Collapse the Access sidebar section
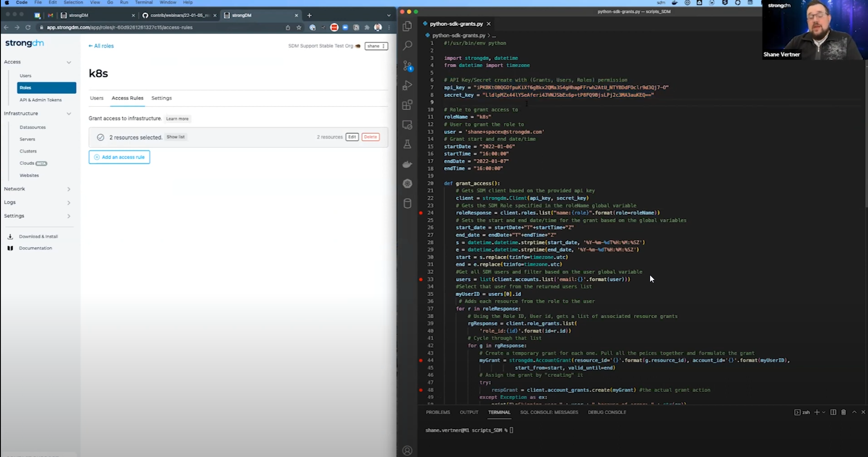This screenshot has width=868, height=457. [69, 62]
